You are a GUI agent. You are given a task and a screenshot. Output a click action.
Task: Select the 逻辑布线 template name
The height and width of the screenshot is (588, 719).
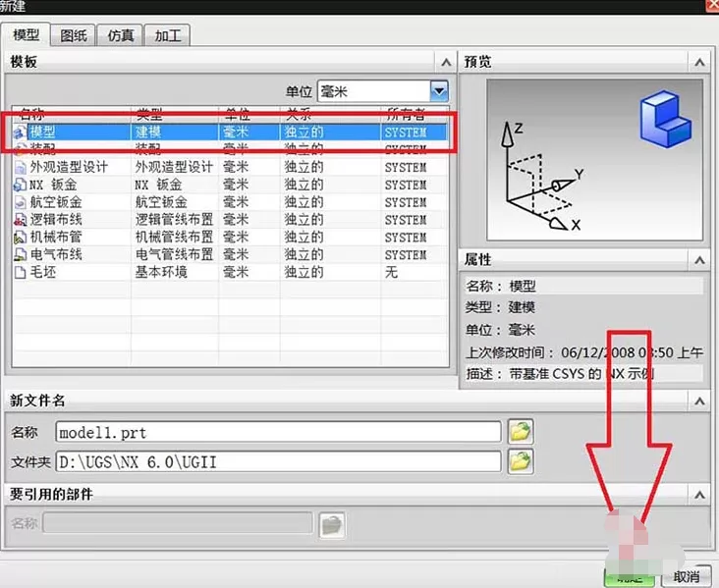(x=56, y=220)
